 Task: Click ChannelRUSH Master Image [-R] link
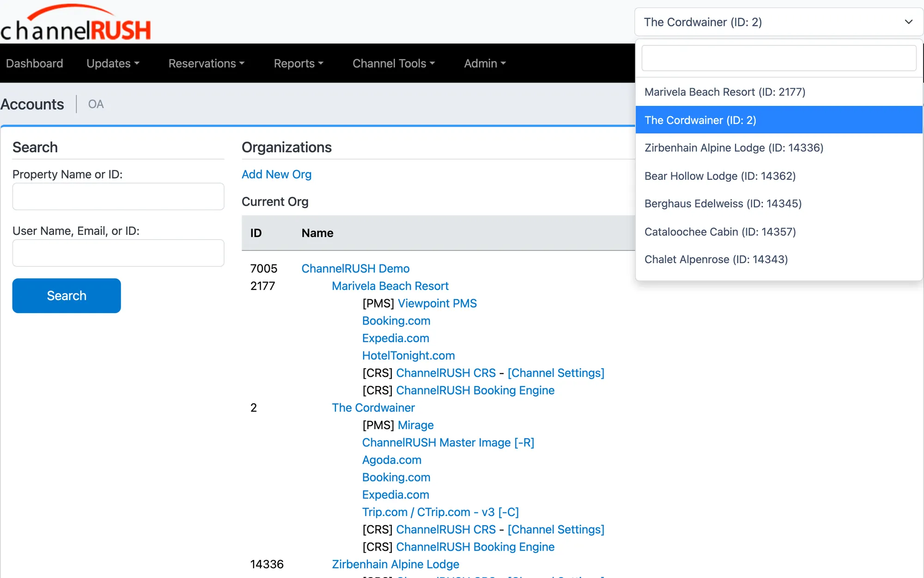448,443
